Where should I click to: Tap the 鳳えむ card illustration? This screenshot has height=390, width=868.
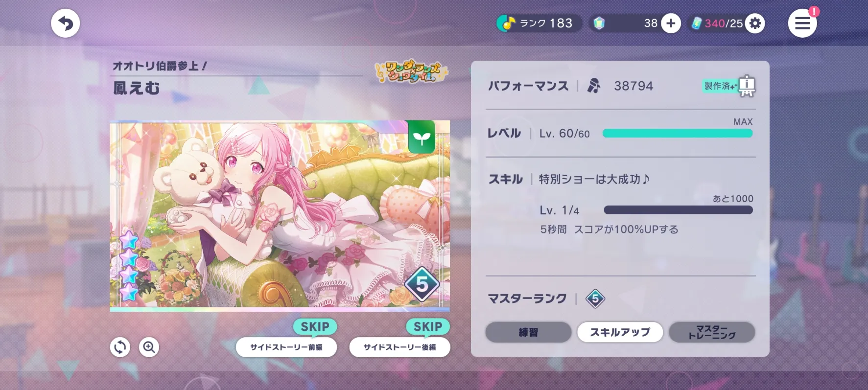tap(280, 215)
